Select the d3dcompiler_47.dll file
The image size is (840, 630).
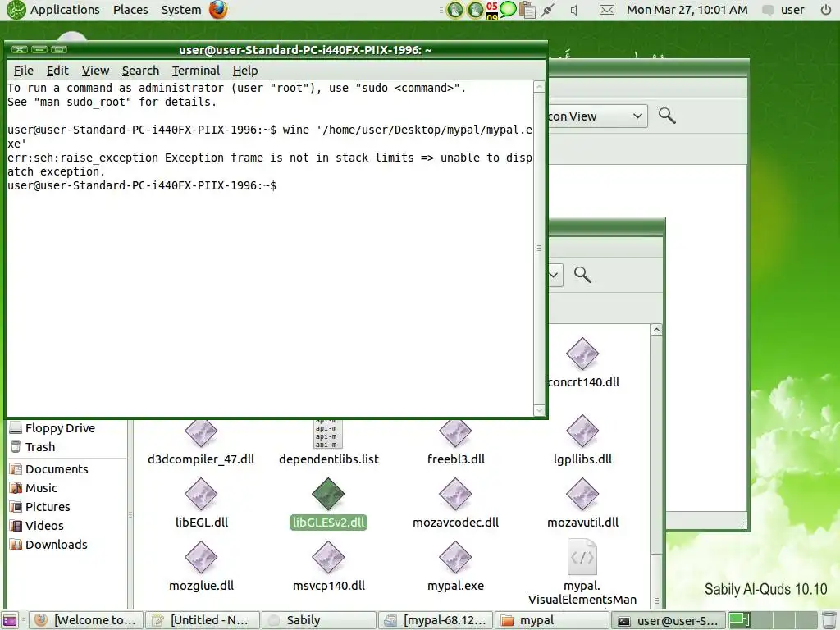[201, 442]
